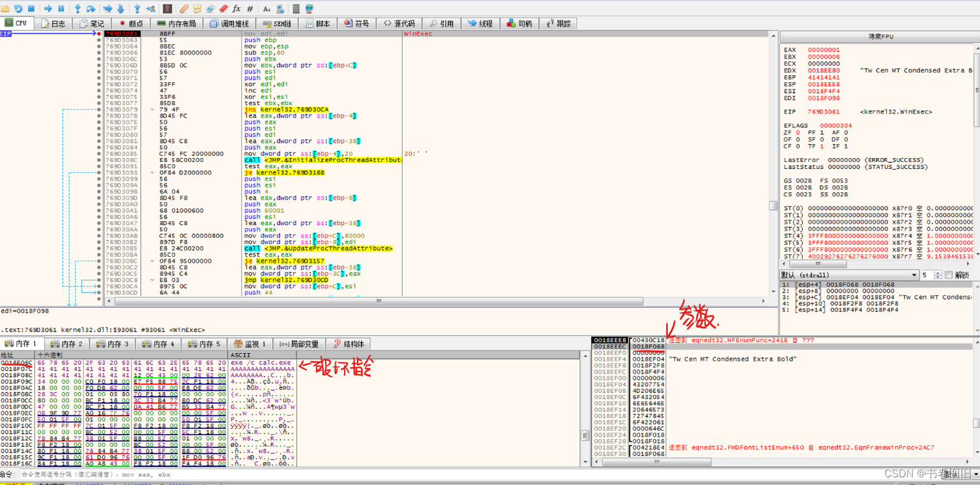This screenshot has width=980, height=485.
Task: Click the trace into icon
Action: (108, 9)
